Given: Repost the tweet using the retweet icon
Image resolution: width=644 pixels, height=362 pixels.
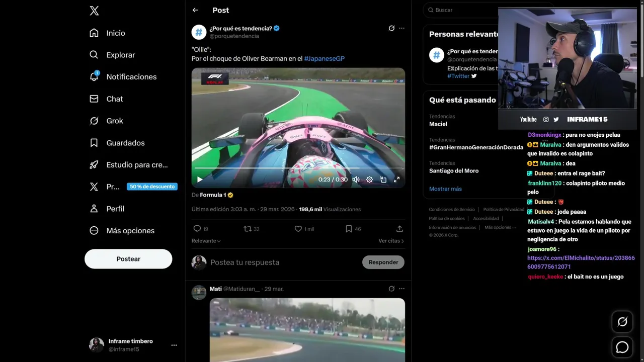Looking at the screenshot, I should 247,229.
